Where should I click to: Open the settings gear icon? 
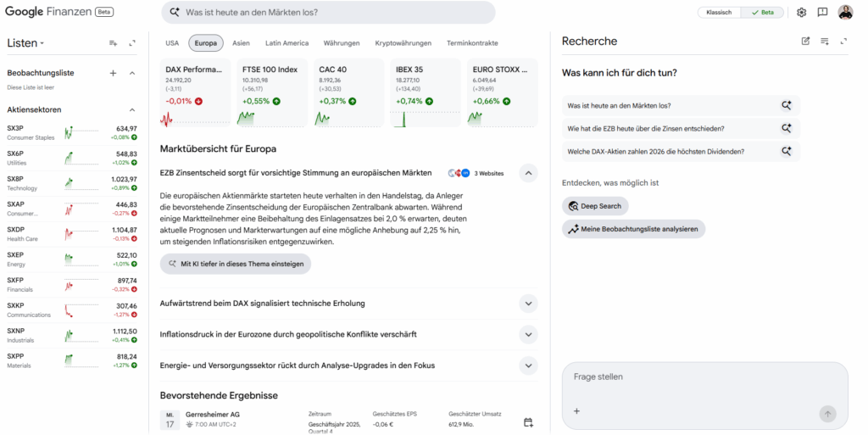(801, 12)
